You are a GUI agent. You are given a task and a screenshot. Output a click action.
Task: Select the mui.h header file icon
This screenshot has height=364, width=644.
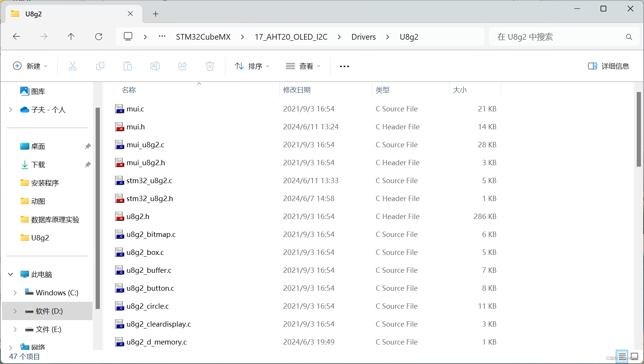(x=120, y=127)
